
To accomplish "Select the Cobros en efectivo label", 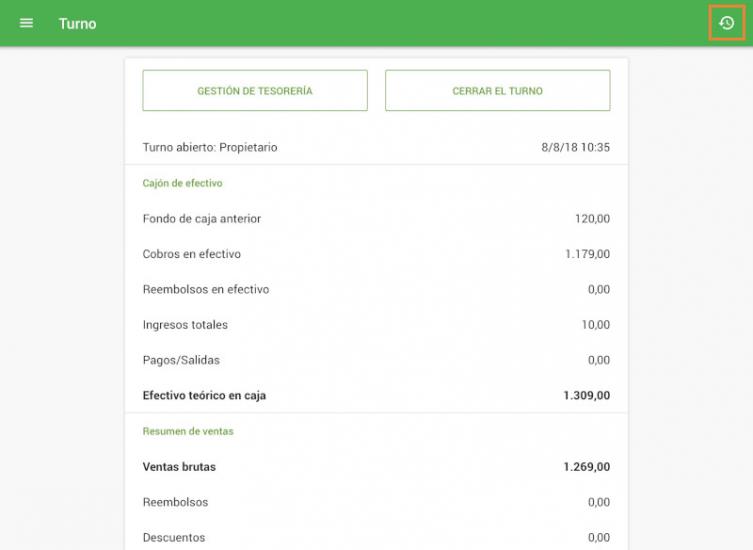I will (x=192, y=254).
